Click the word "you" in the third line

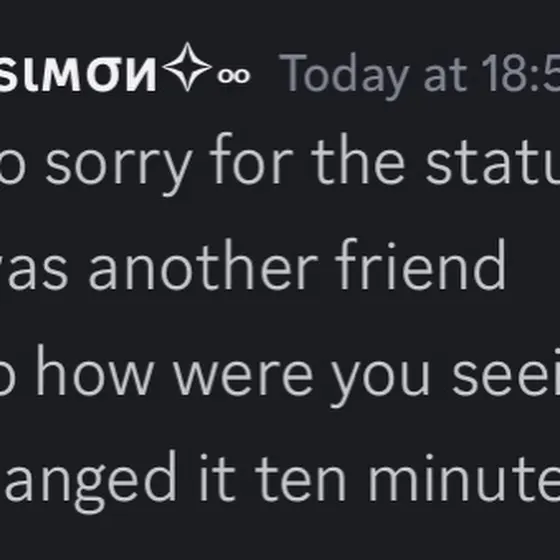point(380,384)
